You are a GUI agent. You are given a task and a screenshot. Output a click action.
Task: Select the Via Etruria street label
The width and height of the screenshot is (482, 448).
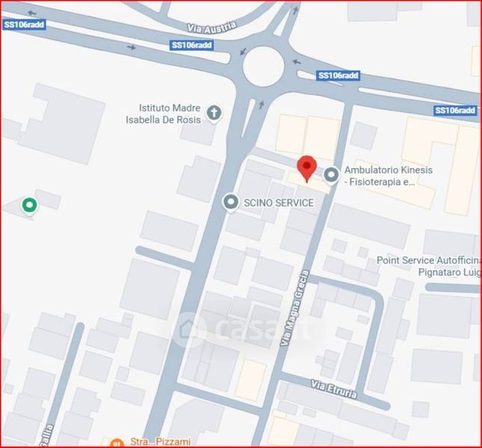[334, 389]
